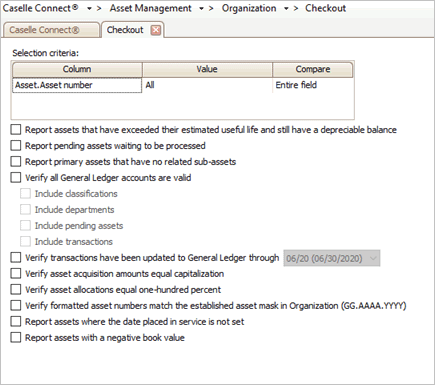435x385 pixels.
Task: Check Report assets where date placed in service not set
Action: click(16, 322)
